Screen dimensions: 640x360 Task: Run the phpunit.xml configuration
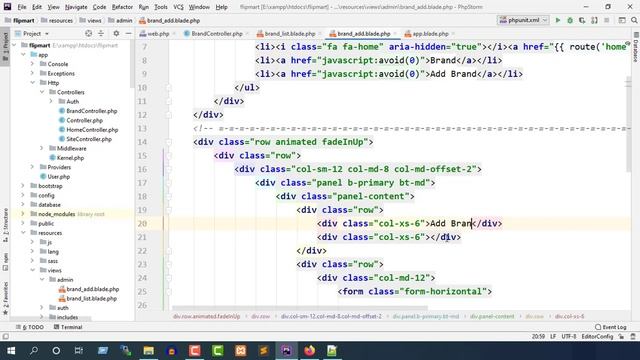click(558, 20)
